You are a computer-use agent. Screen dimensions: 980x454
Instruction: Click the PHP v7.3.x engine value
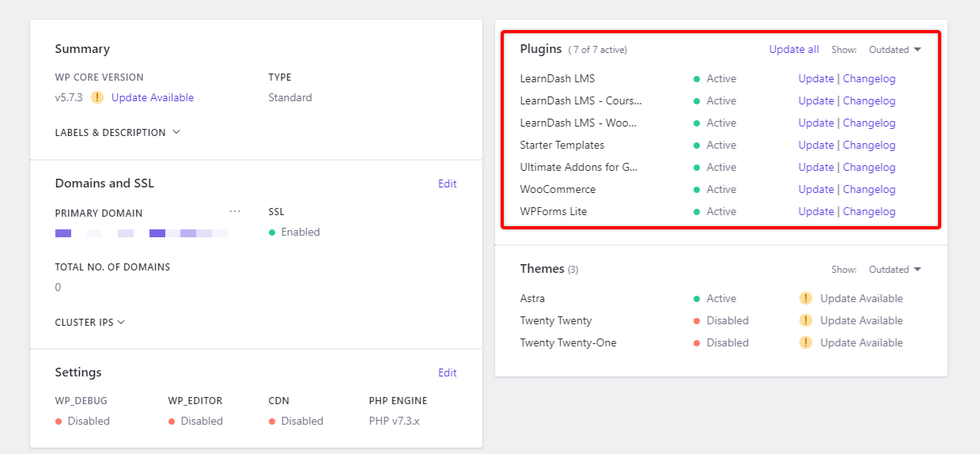394,421
